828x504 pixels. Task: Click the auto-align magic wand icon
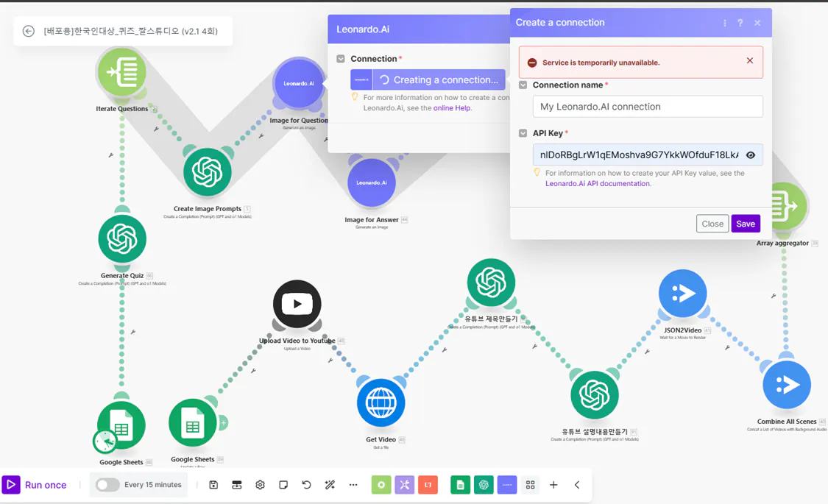pyautogui.click(x=330, y=484)
